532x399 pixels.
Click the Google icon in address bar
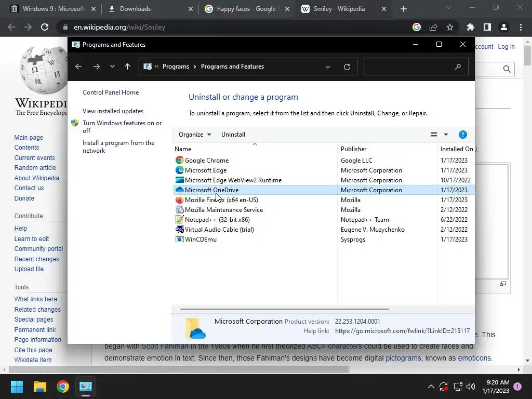point(417,27)
